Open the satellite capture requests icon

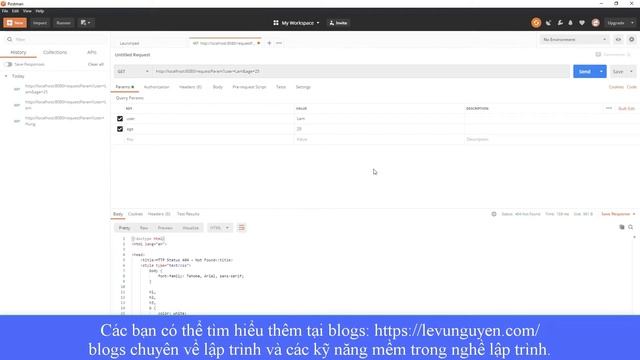pyautogui.click(x=549, y=23)
